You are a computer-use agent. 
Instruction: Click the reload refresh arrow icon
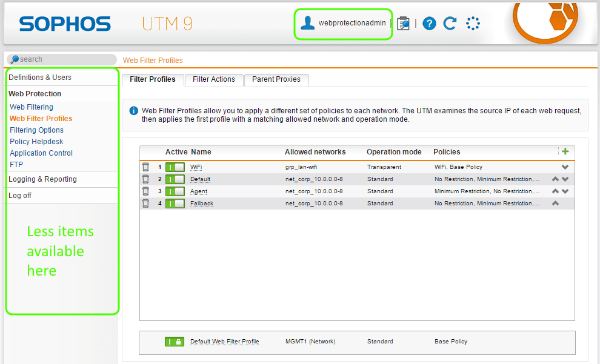click(450, 24)
